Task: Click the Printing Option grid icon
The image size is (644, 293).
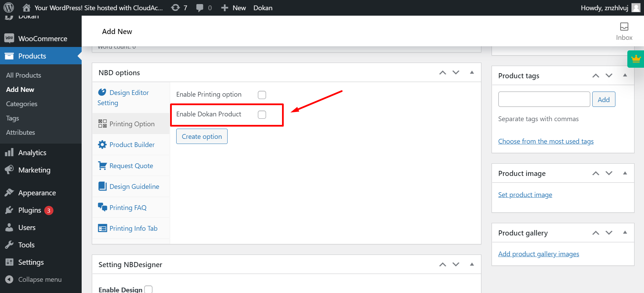Action: click(x=102, y=124)
